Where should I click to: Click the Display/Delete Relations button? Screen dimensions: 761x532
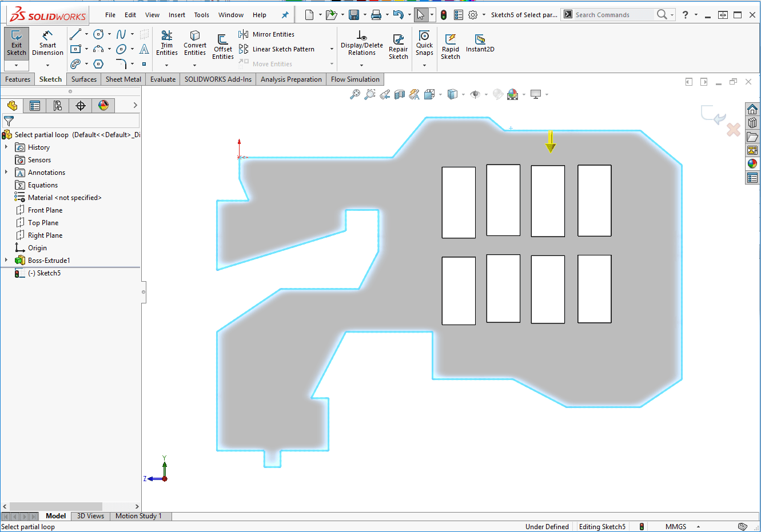[x=361, y=43]
